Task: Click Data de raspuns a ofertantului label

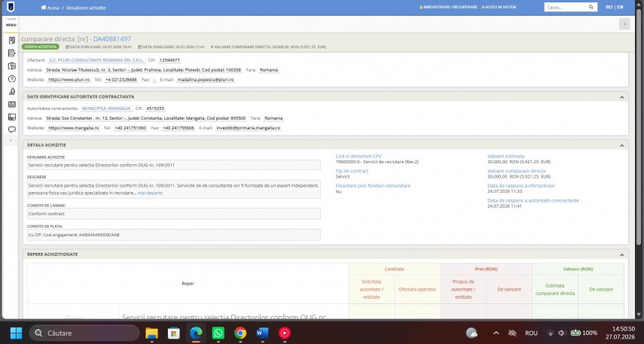Action: tap(520, 186)
